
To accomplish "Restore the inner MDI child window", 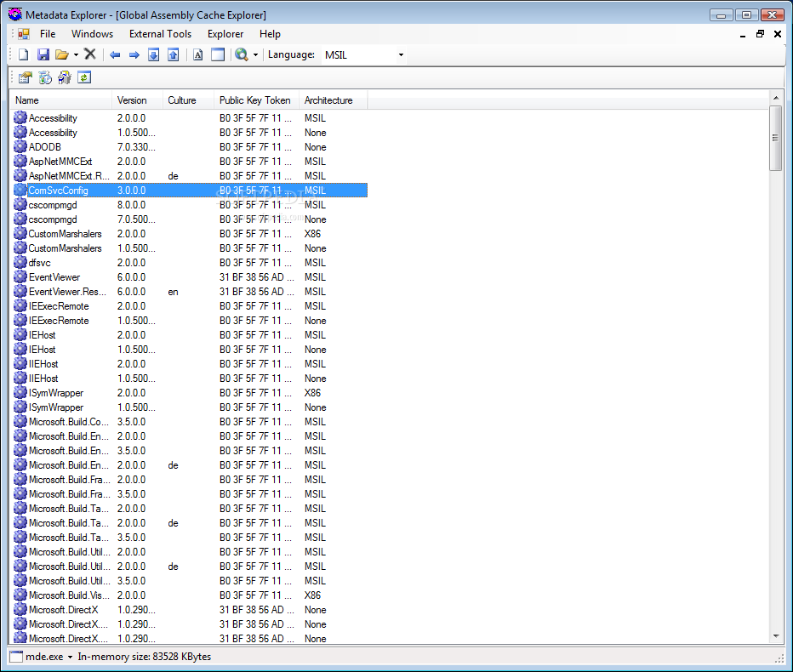I will 760,34.
